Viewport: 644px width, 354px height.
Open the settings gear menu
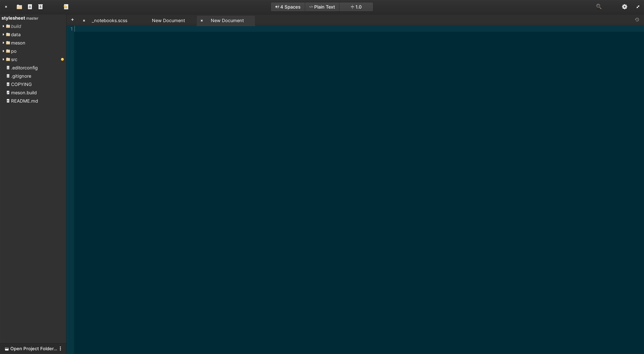[x=624, y=7]
